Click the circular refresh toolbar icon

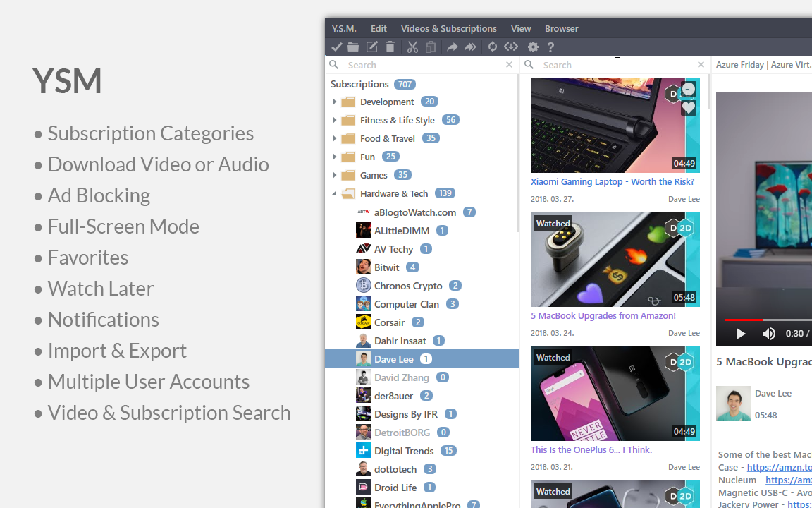(x=493, y=47)
